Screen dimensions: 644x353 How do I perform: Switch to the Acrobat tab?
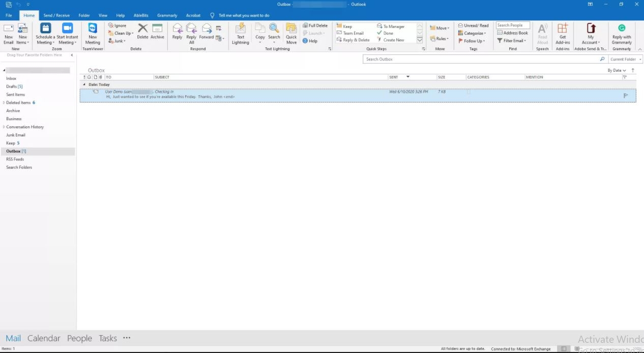pyautogui.click(x=193, y=15)
